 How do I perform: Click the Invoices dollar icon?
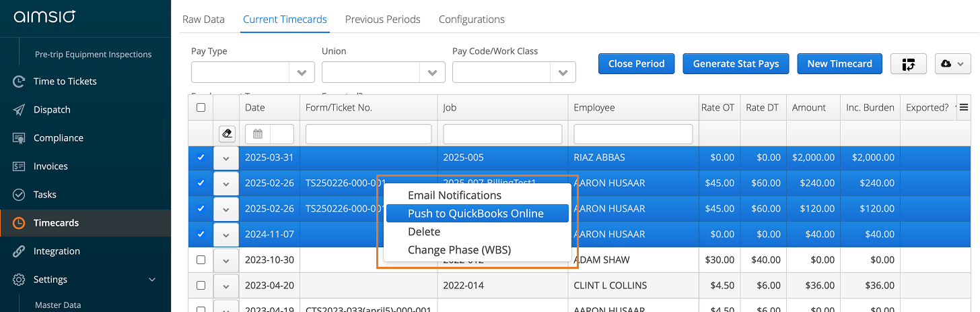[19, 166]
